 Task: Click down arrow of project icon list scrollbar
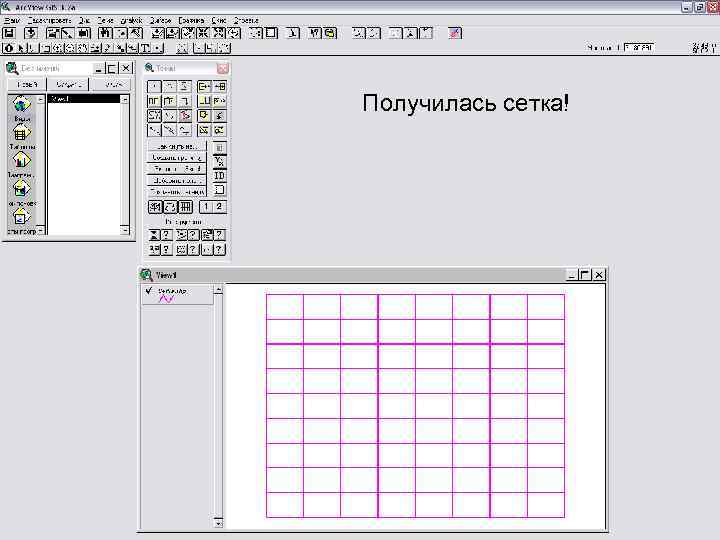pyautogui.click(x=40, y=230)
